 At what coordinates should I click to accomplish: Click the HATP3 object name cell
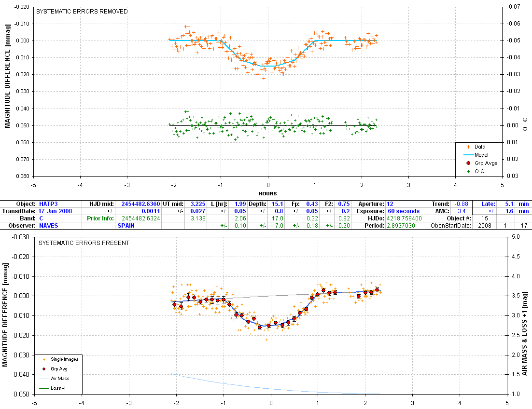pos(48,204)
